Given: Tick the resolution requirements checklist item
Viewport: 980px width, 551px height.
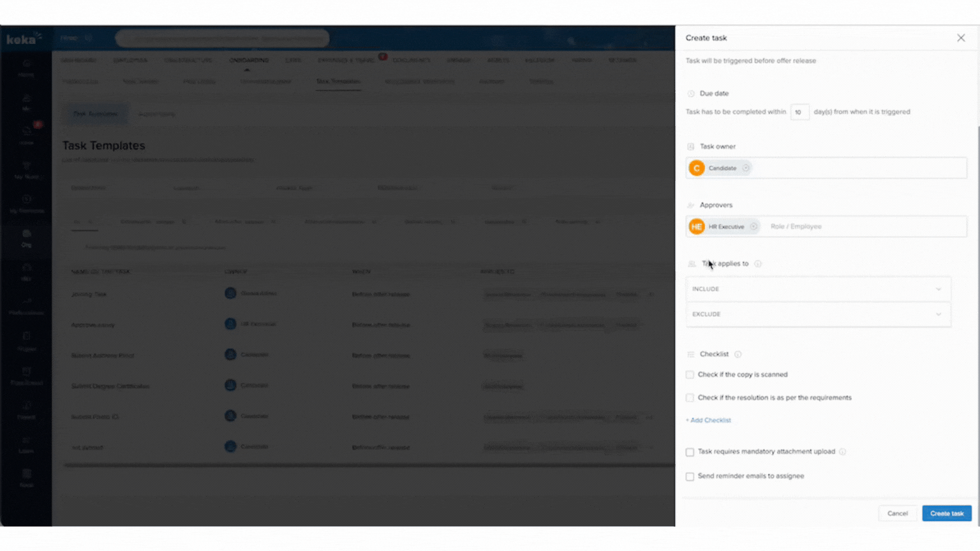Looking at the screenshot, I should pos(690,398).
